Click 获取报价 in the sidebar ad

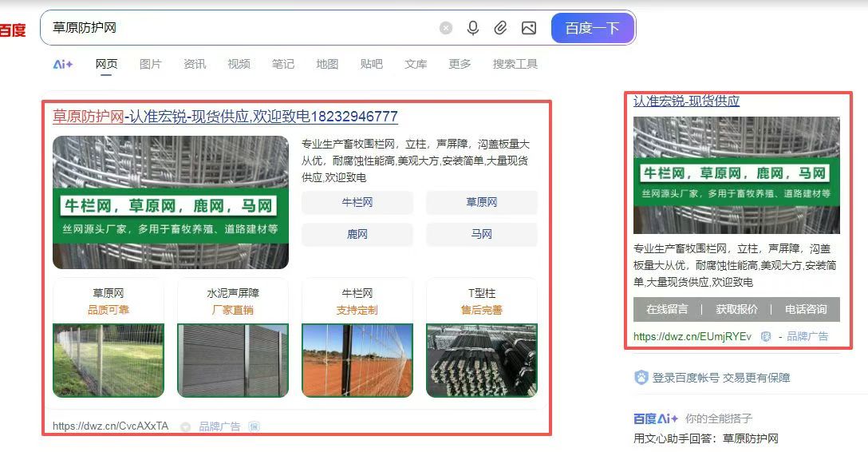[736, 309]
